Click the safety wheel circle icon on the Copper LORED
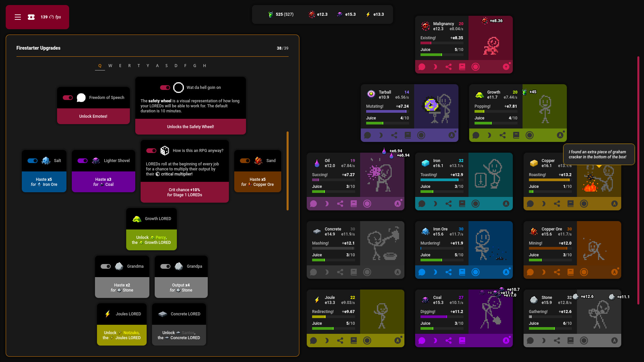The width and height of the screenshot is (644, 362). tap(584, 203)
